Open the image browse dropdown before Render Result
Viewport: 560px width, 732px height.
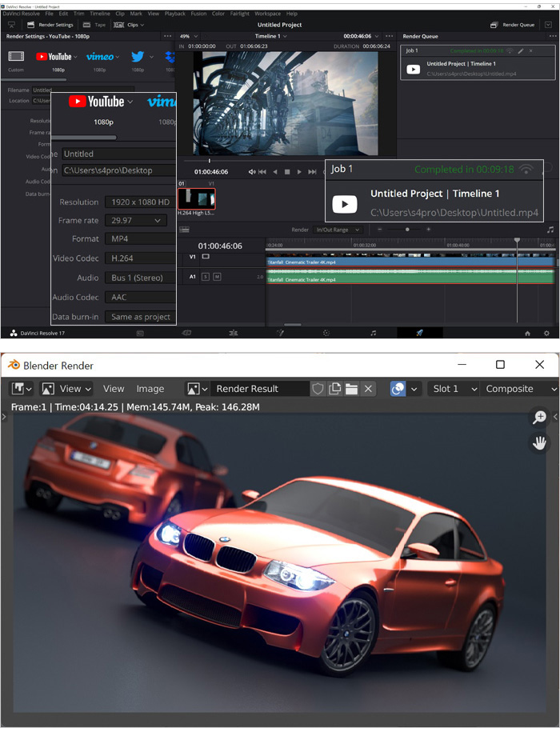point(197,389)
